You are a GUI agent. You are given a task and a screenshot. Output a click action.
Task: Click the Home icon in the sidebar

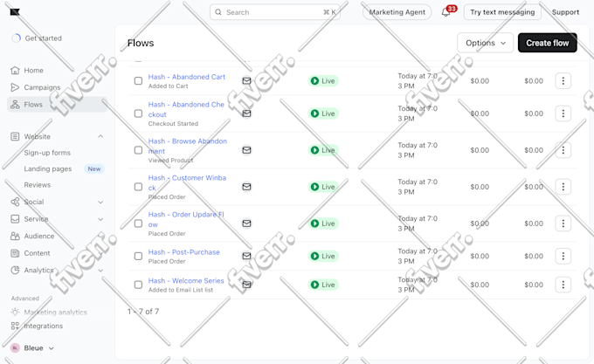(15, 71)
